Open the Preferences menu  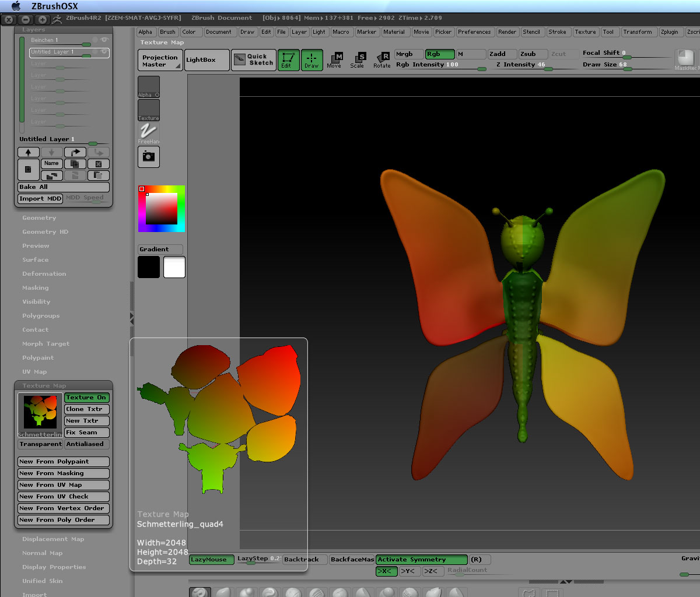(474, 32)
